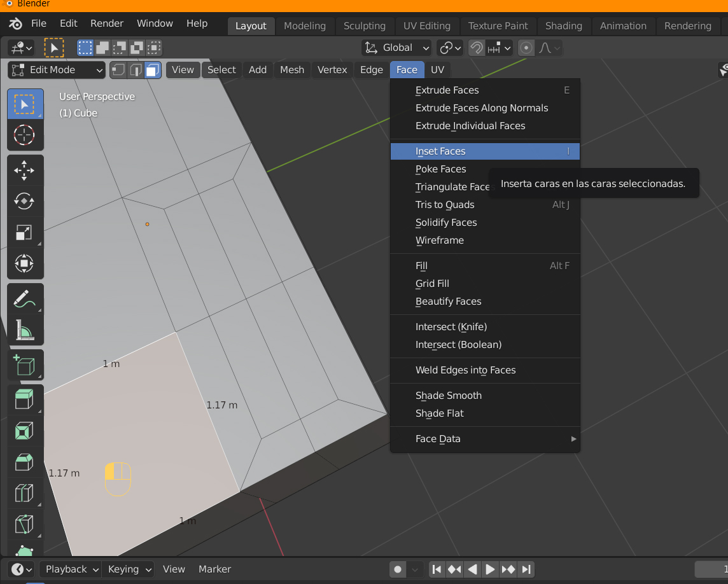The height and width of the screenshot is (584, 728).
Task: Open pivot point dropdown
Action: [451, 48]
